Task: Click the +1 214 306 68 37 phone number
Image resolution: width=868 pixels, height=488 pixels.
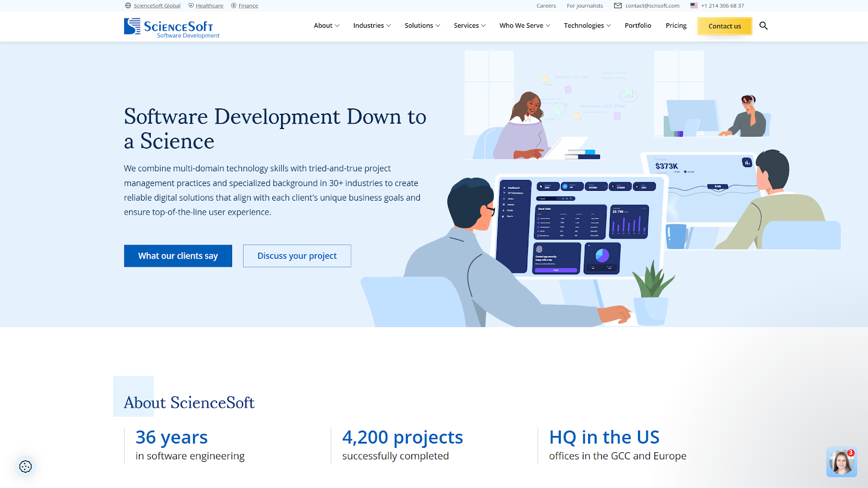Action: pos(723,5)
